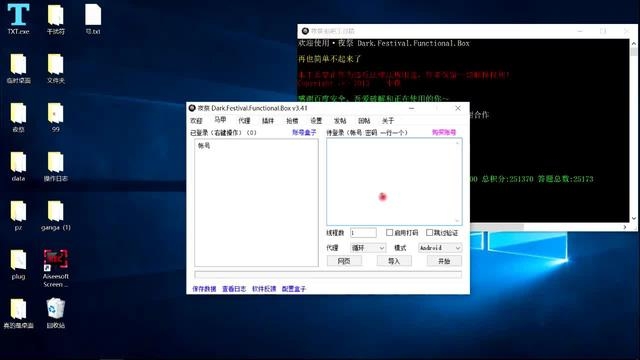Click the 线程数 input field
Viewport: 640px width, 360px height.
tap(363, 233)
